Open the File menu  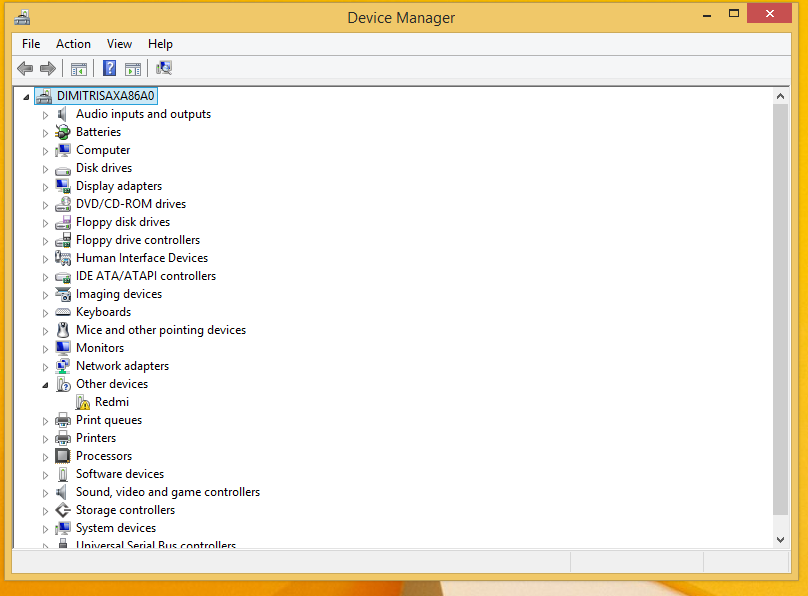click(31, 44)
